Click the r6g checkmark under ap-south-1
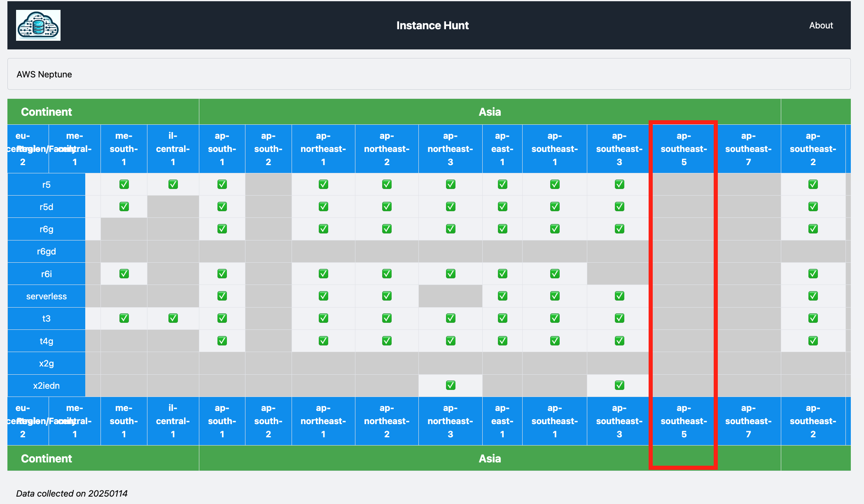 click(222, 229)
